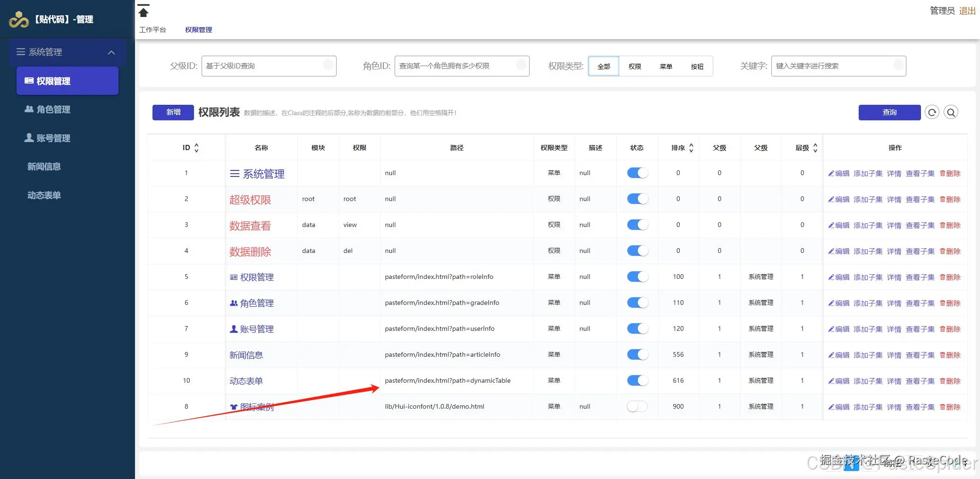Screen dimensions: 980x479
Task: Turn off the 新闻信息 status switch
Action: click(x=637, y=354)
